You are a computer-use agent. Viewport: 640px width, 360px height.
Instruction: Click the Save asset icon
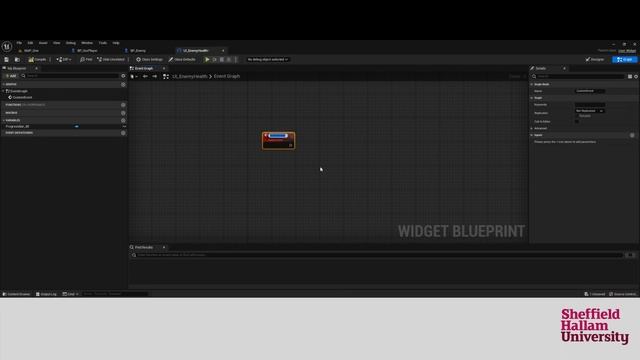click(7, 60)
